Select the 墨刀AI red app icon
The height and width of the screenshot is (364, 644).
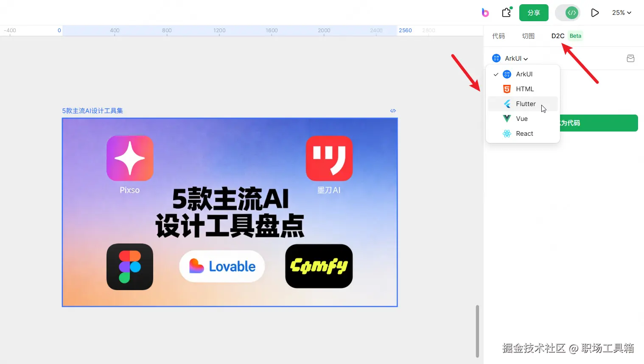pos(329,158)
